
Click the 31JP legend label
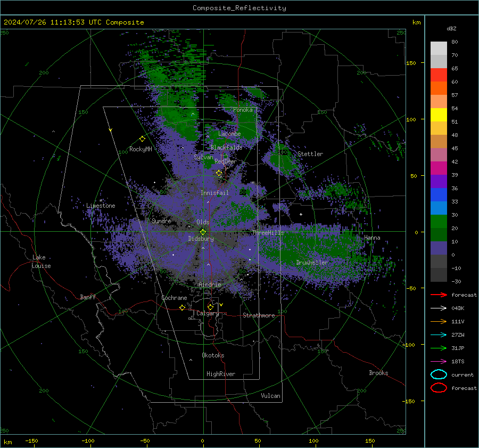click(x=458, y=348)
